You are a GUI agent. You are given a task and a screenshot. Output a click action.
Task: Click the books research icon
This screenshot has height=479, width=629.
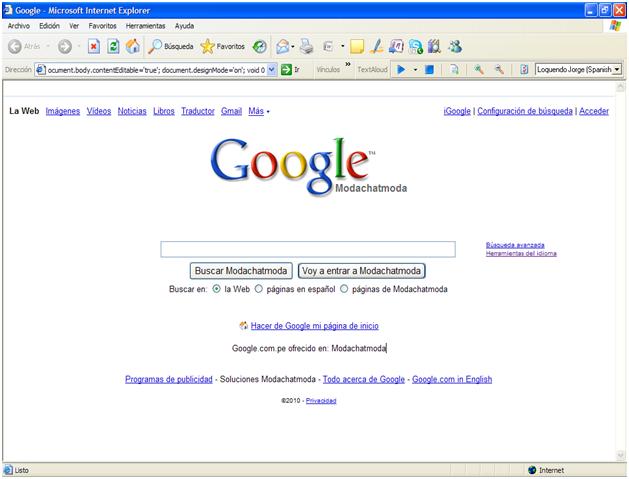coord(434,47)
